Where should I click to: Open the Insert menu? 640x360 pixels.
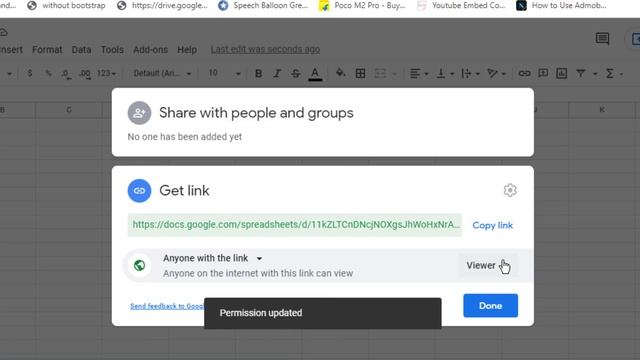(11, 50)
